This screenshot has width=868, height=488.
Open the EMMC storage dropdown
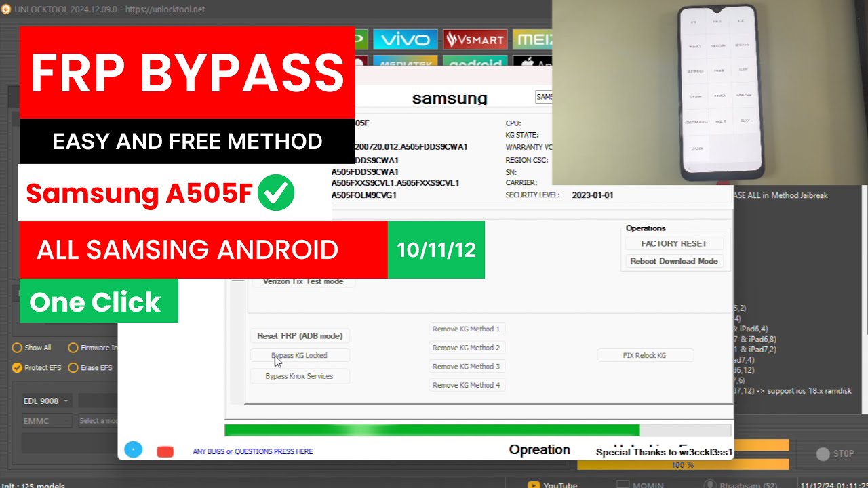46,421
